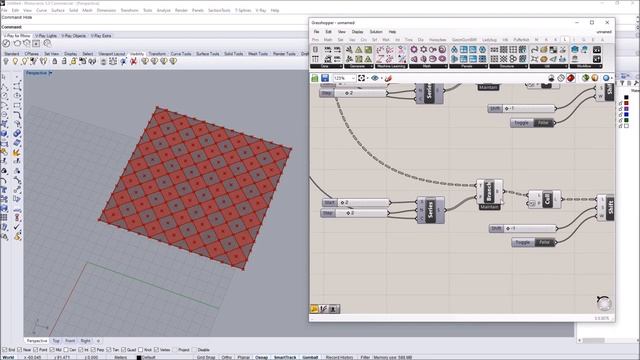Open the Display menu in Grasshopper
The image size is (640, 360).
(357, 32)
